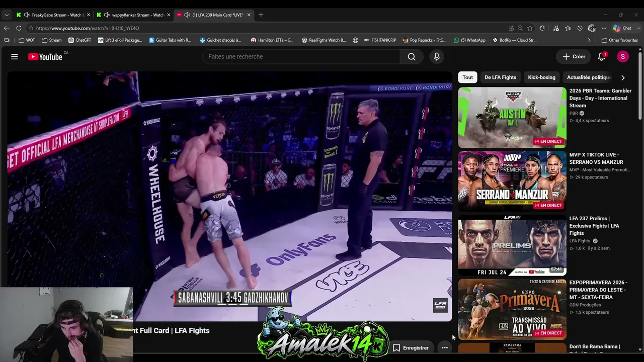
Task: Show more bookmarks overflow chevron
Action: [x=589, y=40]
